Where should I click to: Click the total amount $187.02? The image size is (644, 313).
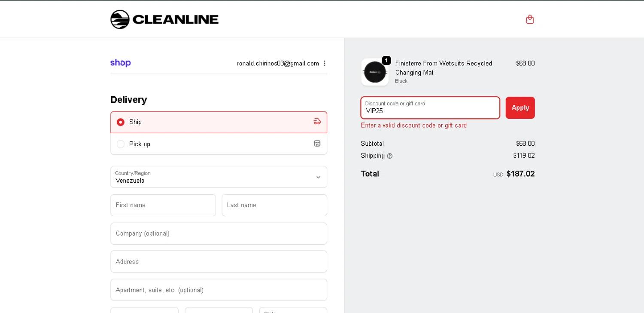520,174
